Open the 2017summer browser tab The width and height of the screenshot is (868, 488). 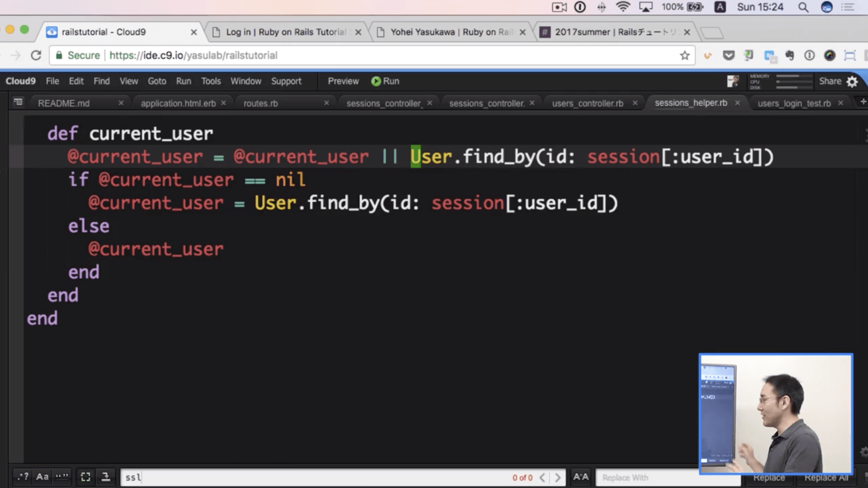pos(616,32)
